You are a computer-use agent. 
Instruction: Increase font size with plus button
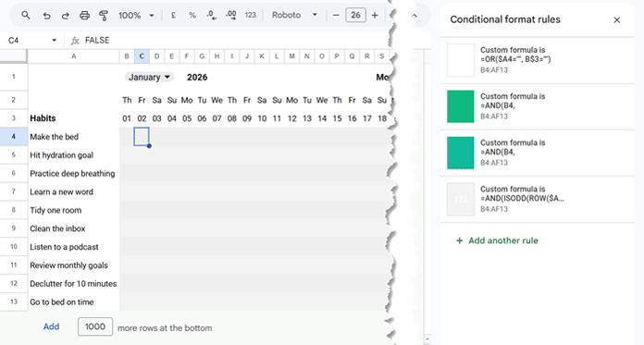click(375, 16)
